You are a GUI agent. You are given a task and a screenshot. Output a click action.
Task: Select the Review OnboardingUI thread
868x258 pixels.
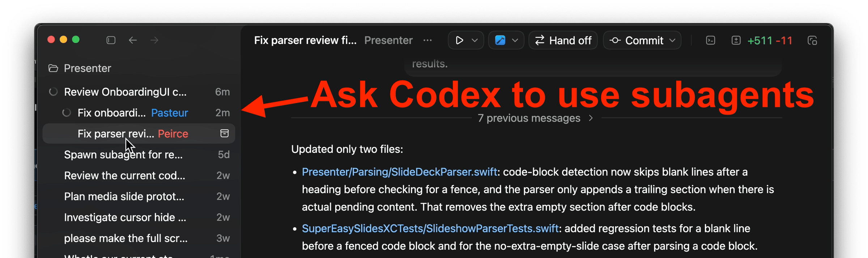[125, 92]
